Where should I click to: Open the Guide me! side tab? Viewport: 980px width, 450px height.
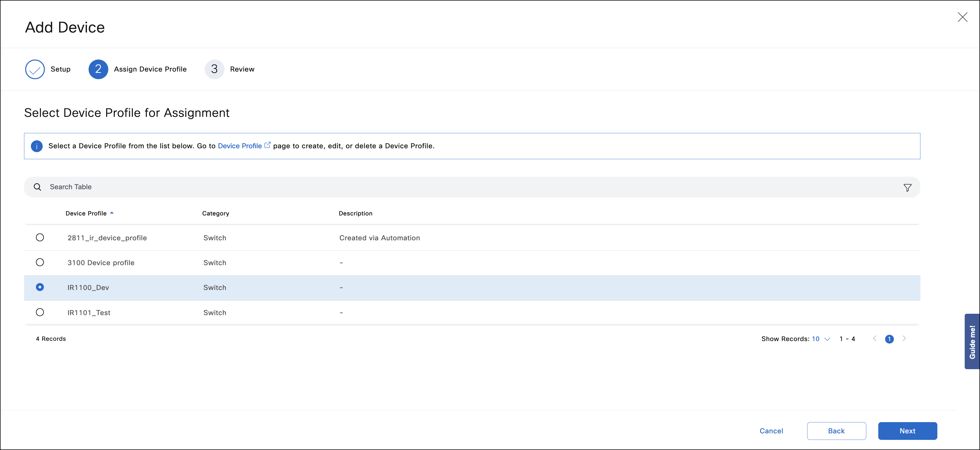pyautogui.click(x=972, y=341)
